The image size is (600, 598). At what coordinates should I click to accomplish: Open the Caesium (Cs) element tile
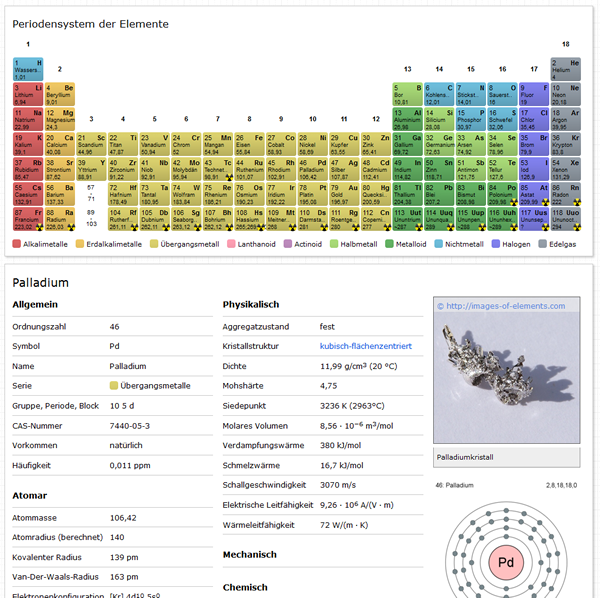click(28, 194)
